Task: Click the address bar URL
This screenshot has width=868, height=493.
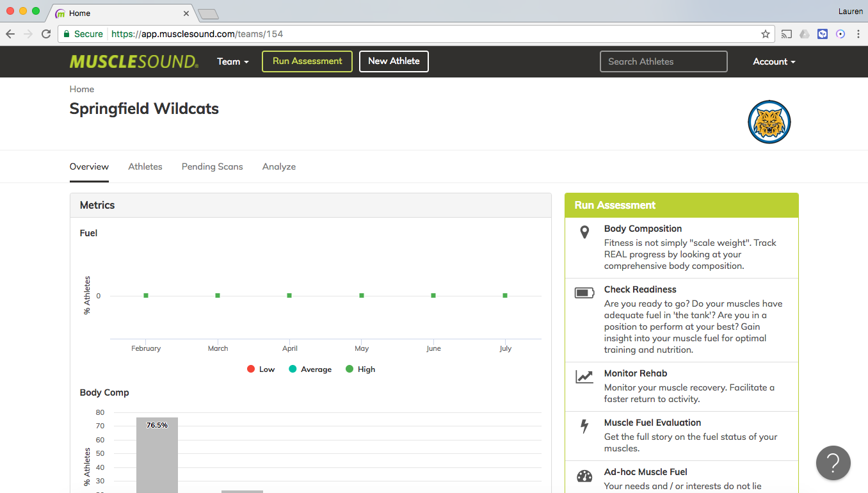Action: (x=197, y=34)
